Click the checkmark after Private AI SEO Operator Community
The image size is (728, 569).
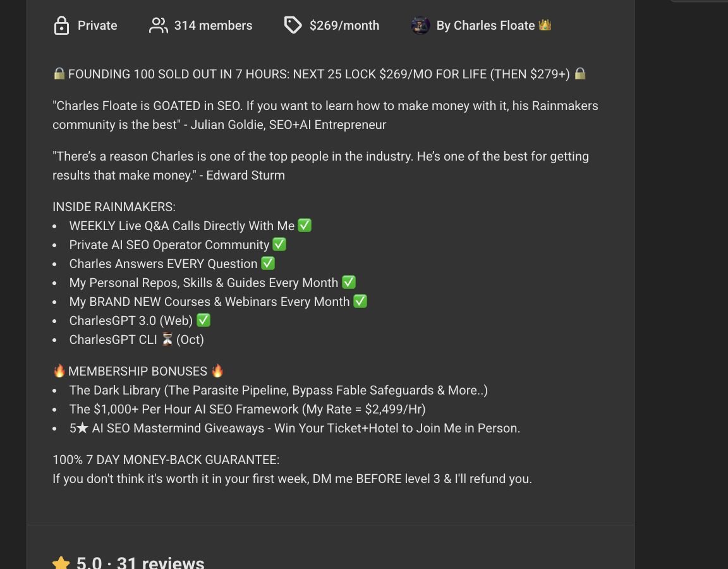279,244
